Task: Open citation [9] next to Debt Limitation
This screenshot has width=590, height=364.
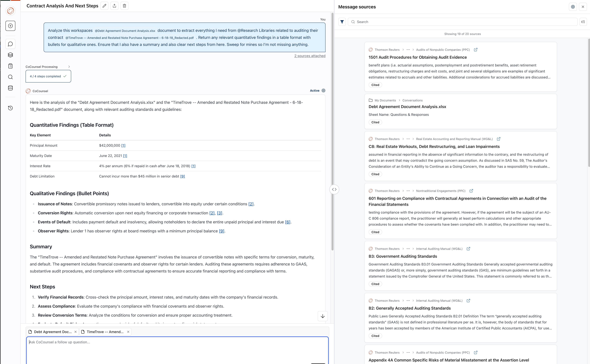Action: tap(182, 176)
